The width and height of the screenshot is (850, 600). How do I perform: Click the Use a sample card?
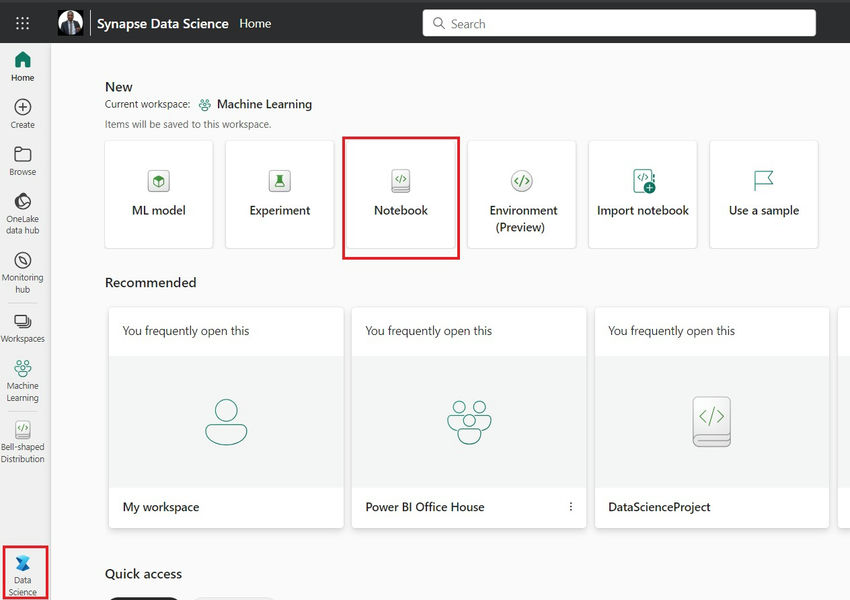764,194
